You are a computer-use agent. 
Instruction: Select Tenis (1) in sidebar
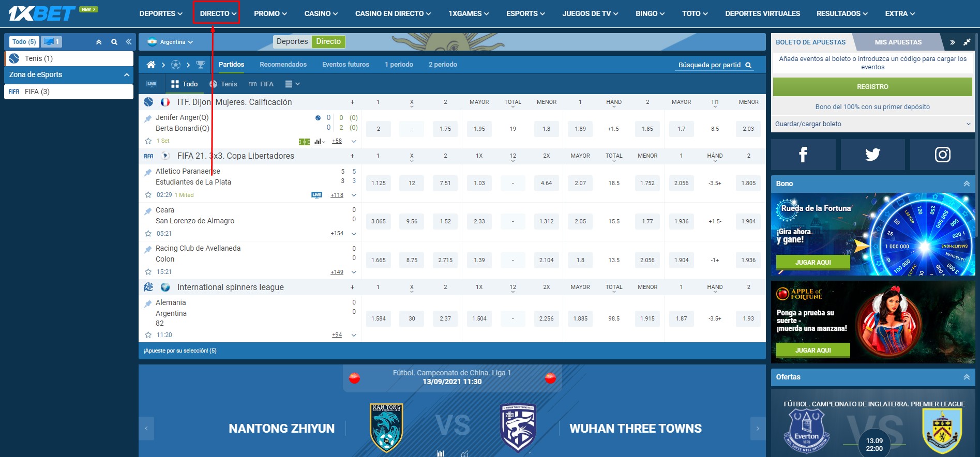coord(69,58)
